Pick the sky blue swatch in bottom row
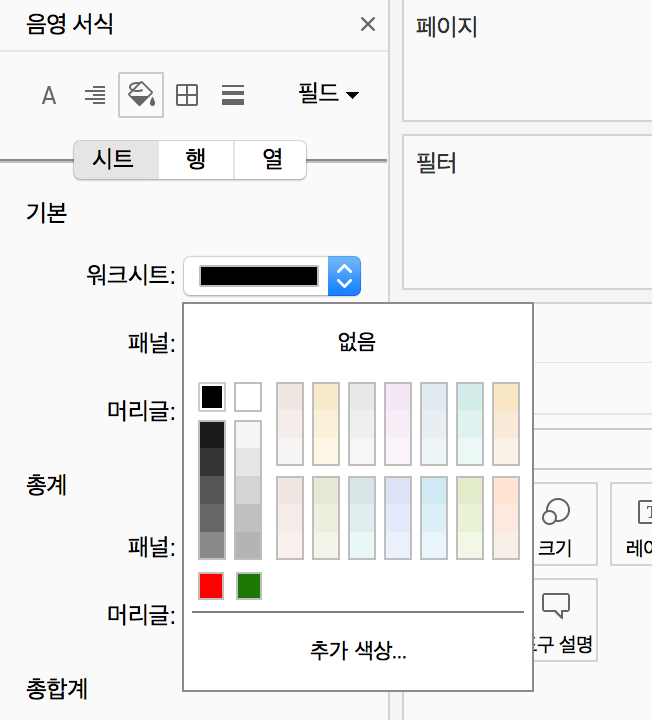Image resolution: width=652 pixels, height=720 pixels. [x=434, y=518]
